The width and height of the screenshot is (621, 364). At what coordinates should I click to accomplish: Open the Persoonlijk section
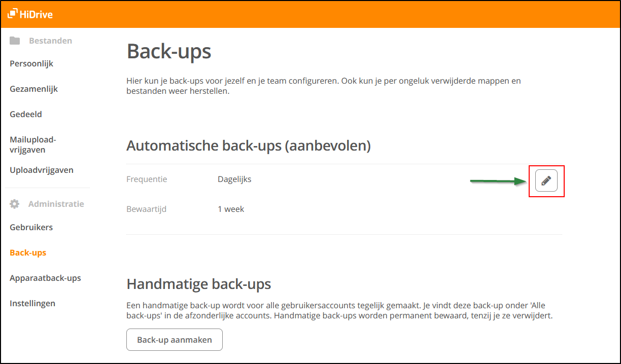tap(31, 63)
